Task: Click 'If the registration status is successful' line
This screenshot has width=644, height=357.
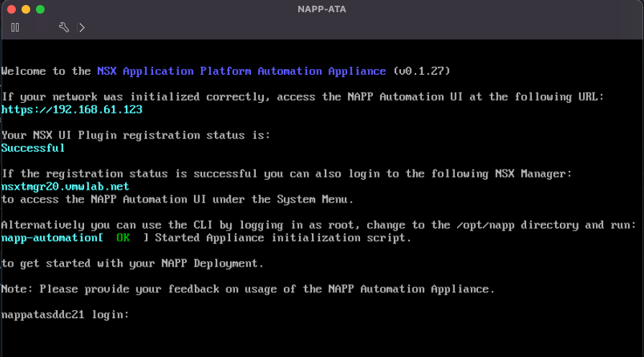Action: pyautogui.click(x=287, y=174)
